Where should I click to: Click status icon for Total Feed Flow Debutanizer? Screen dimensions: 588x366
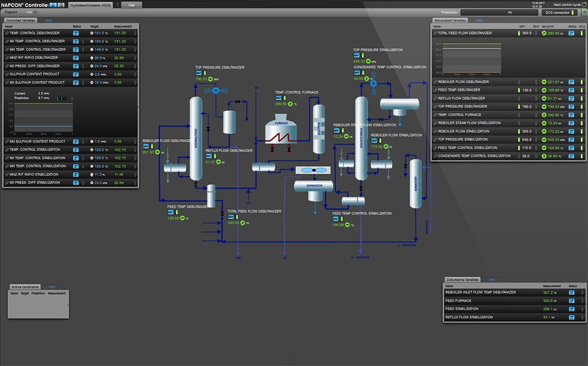point(571,33)
